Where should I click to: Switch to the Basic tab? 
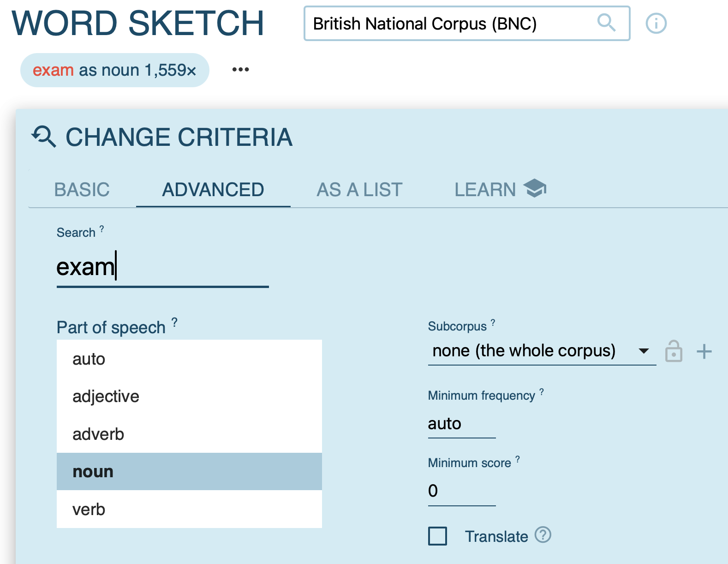click(x=82, y=190)
